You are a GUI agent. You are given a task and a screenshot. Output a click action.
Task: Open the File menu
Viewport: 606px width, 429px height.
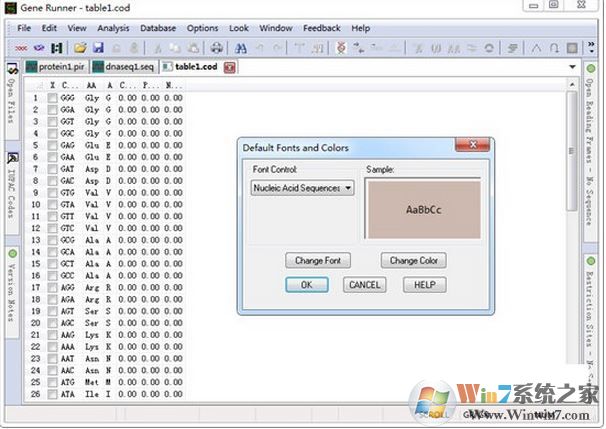(24, 28)
